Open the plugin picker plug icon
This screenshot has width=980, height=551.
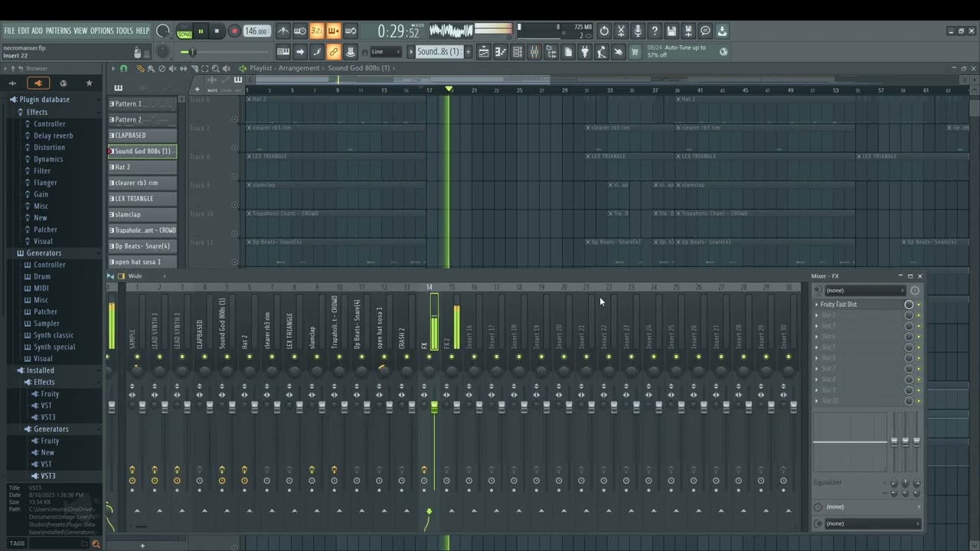tap(585, 52)
